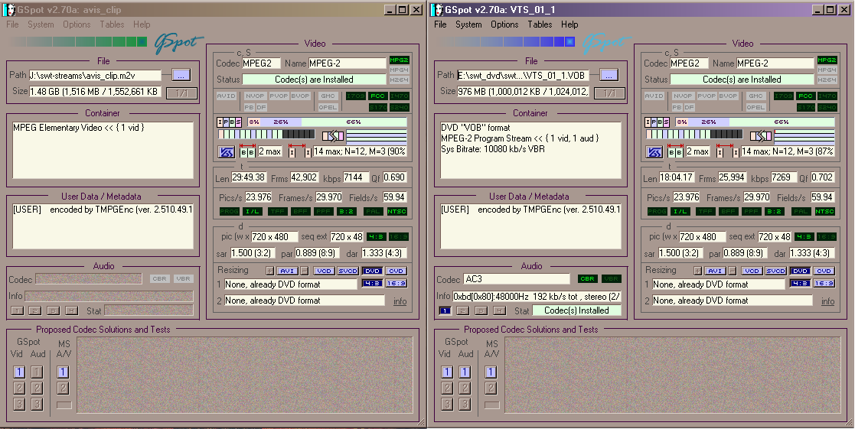Click the kbps value 7269 in VTS_01_1
This screenshot has height=429, width=868.
[x=782, y=178]
